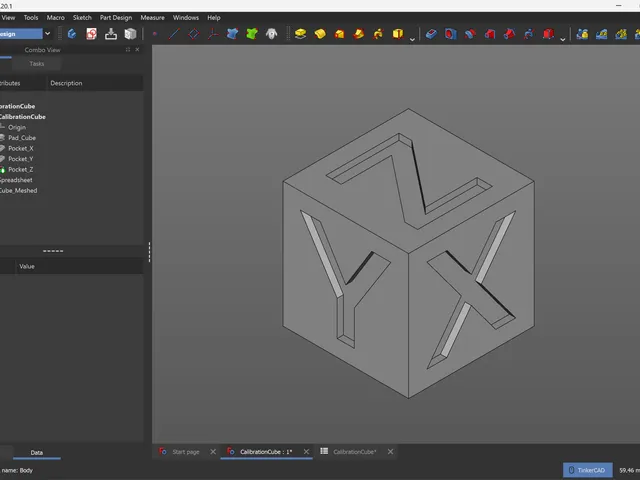
Task: Select Pocket_Y in the model tree
Action: [20, 159]
